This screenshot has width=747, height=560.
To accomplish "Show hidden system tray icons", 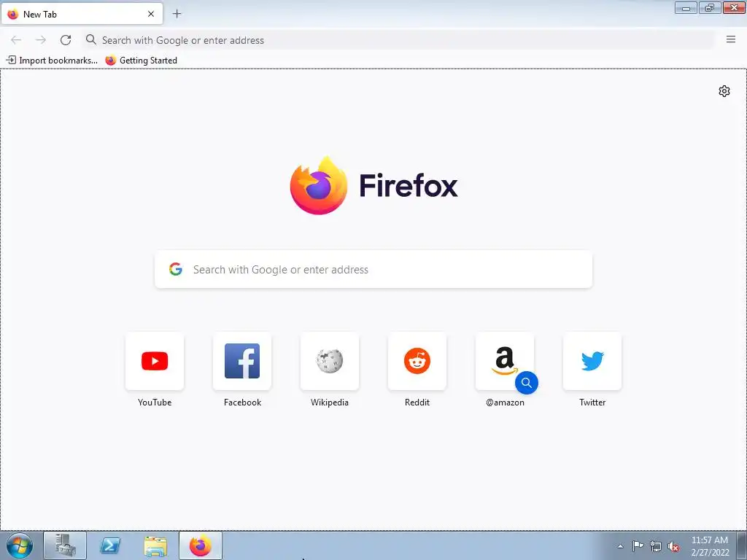I will click(620, 546).
